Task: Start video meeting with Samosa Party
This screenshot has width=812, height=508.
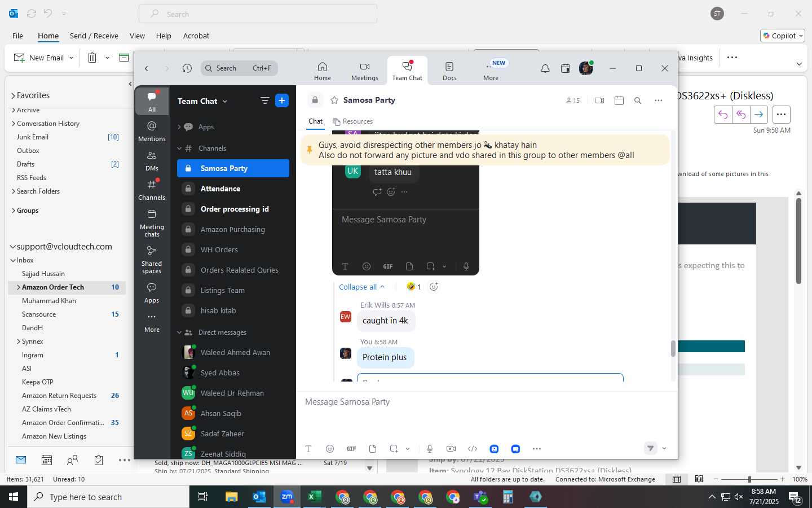Action: pos(599,100)
